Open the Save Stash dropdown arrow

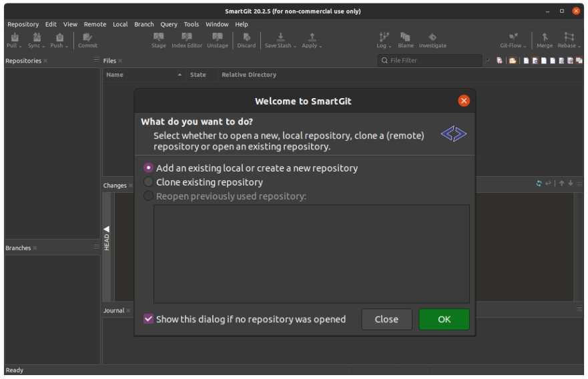tap(295, 46)
